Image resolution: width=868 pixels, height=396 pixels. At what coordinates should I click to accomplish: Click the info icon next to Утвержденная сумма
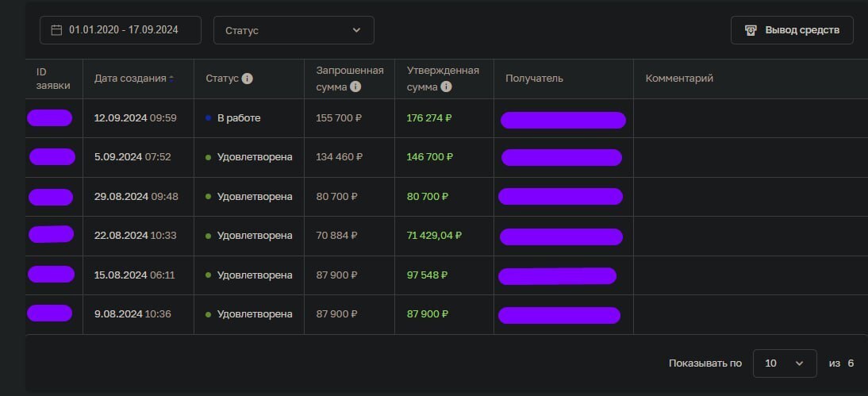tap(446, 87)
